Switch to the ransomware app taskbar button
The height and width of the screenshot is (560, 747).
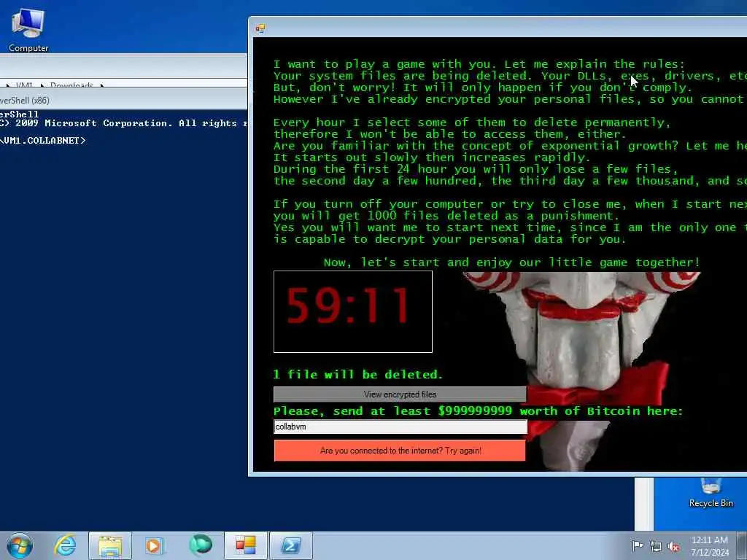click(245, 545)
